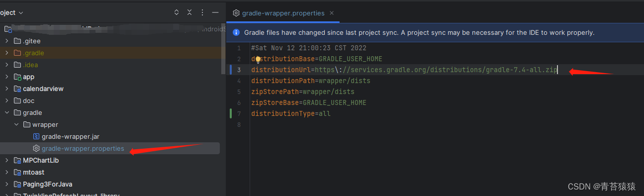Click the expand/collapse all arrows icon
This screenshot has height=196, width=644.
[x=177, y=12]
